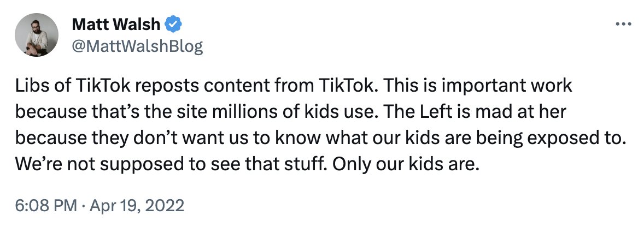Click the closing sentence "Only our kids are."
Viewport: 644px width, 227px height.
pyautogui.click(x=406, y=165)
